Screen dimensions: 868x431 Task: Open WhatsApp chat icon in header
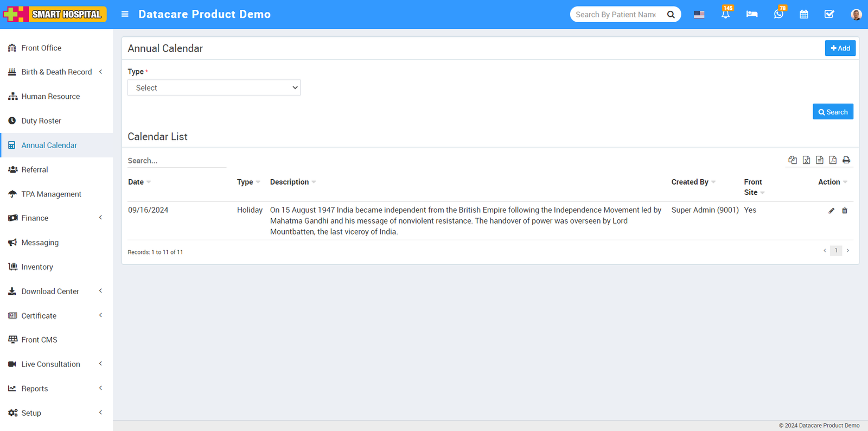coord(778,15)
